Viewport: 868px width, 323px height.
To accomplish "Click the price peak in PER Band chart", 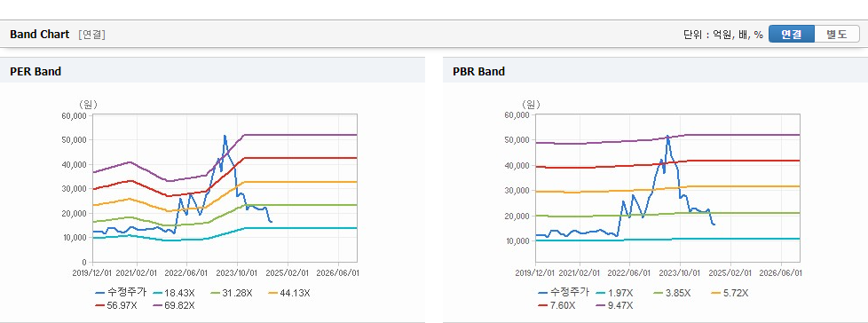I will (x=225, y=136).
